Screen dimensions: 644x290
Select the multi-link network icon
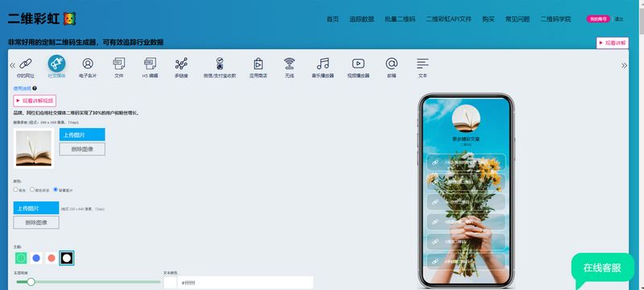click(181, 64)
